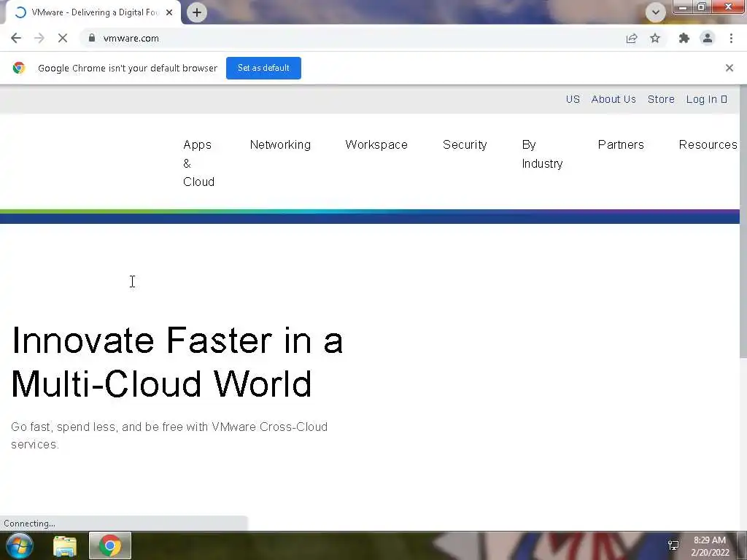Screen dimensions: 747x560
Task: Click the forward navigation arrow
Action: (x=39, y=38)
